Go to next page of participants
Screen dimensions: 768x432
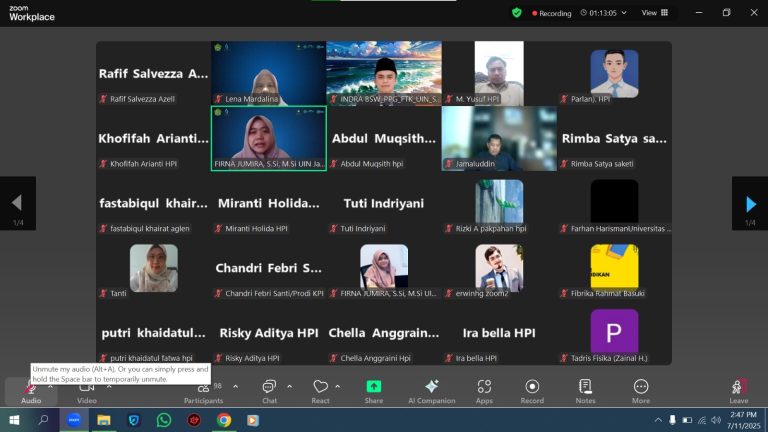750,204
